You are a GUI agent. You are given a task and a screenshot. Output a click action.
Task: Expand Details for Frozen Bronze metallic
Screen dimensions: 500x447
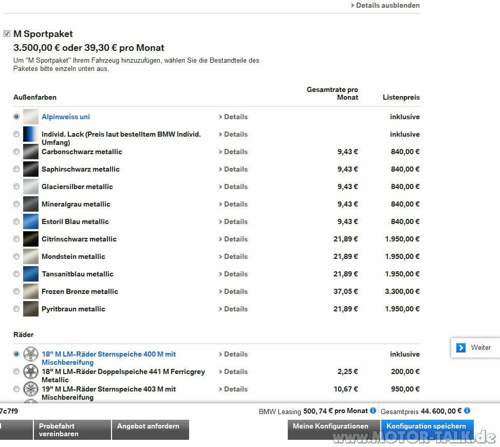pos(233,292)
